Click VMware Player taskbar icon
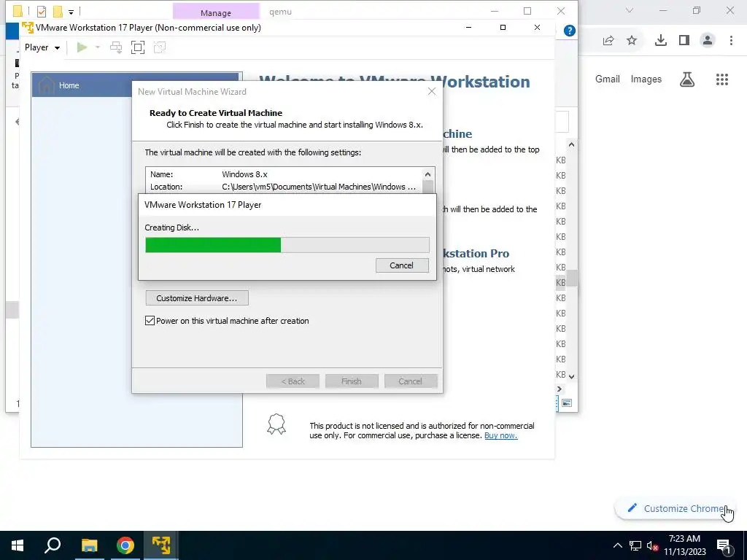Screen dimensions: 747x560 [161, 545]
